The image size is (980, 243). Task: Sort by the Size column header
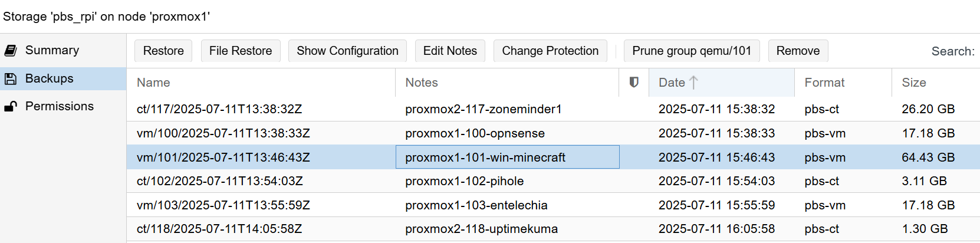coord(936,83)
